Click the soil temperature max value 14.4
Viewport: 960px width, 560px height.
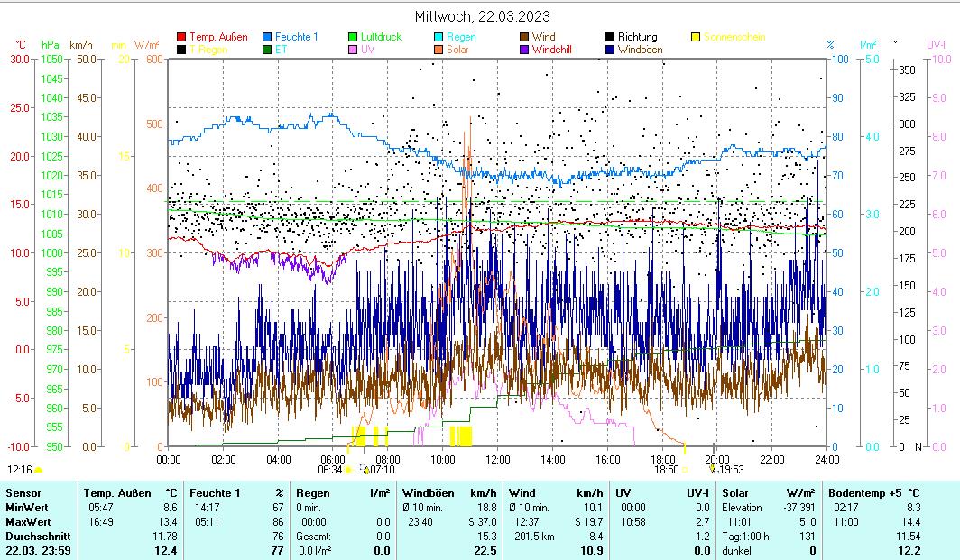(911, 522)
